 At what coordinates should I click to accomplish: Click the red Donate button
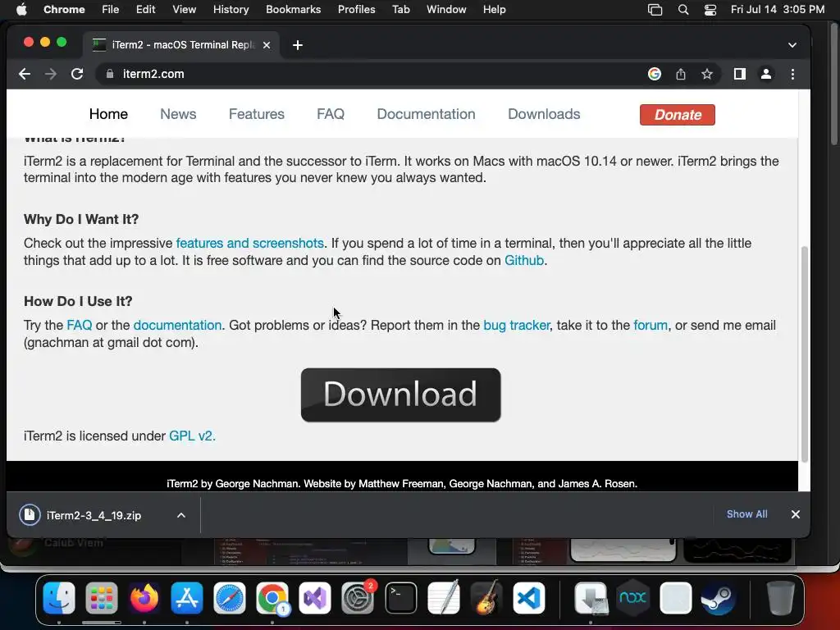pyautogui.click(x=677, y=115)
